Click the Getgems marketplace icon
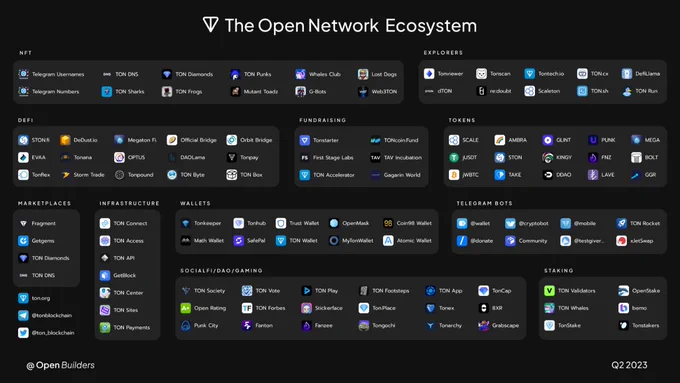 [x=23, y=241]
